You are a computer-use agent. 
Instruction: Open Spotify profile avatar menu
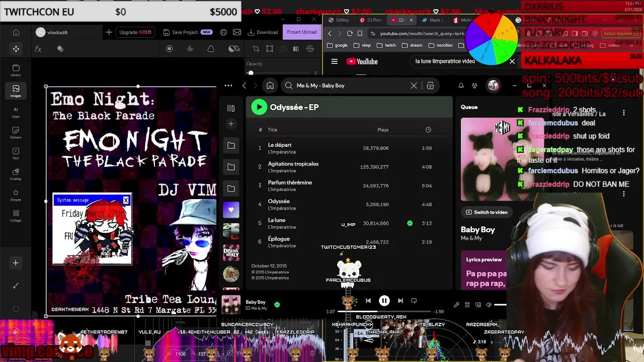tap(493, 85)
